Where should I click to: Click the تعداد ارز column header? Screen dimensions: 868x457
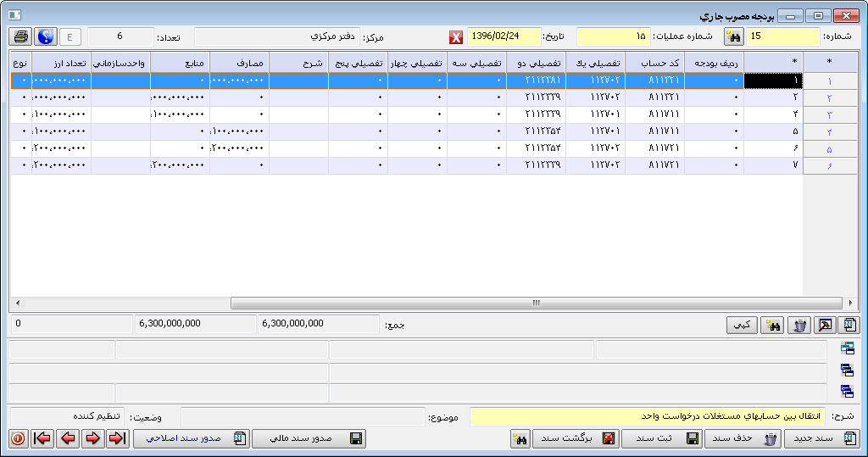(x=61, y=63)
